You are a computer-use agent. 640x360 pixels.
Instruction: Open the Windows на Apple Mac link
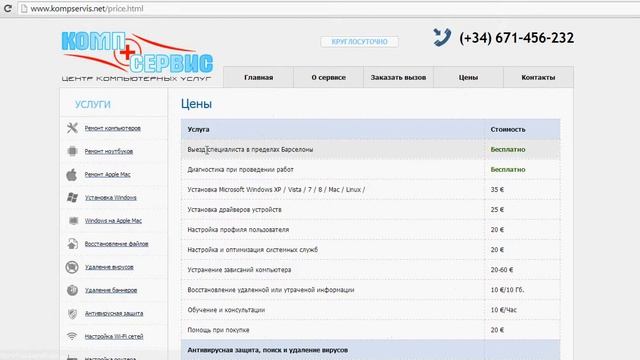(x=113, y=221)
